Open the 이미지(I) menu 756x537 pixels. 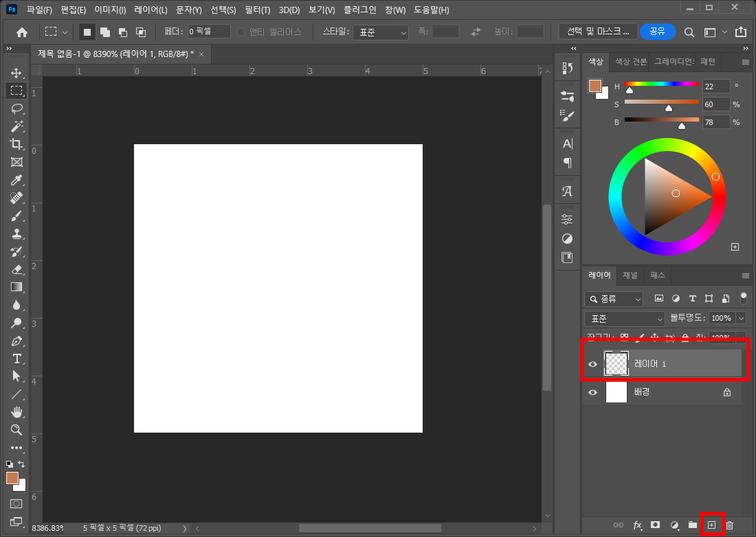(x=110, y=10)
